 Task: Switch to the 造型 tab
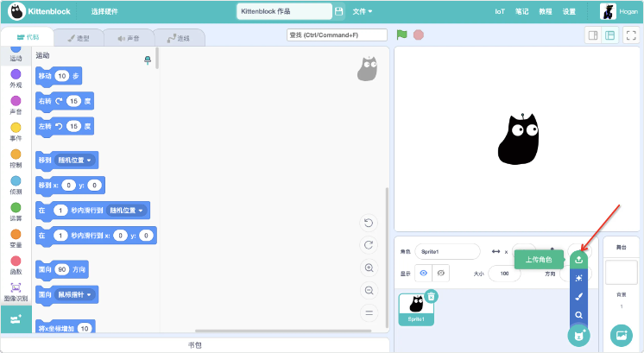[79, 38]
